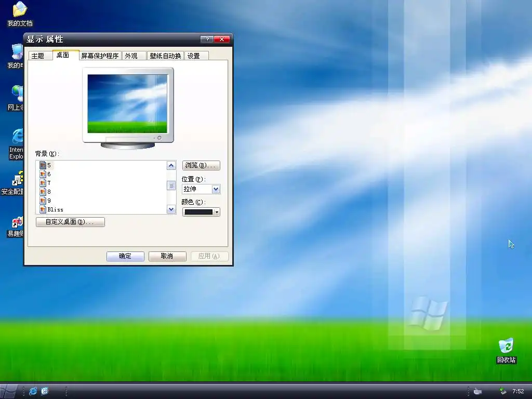Viewport: 532px width, 399px height.
Task: Click the image icon beside 6
Action: click(43, 174)
